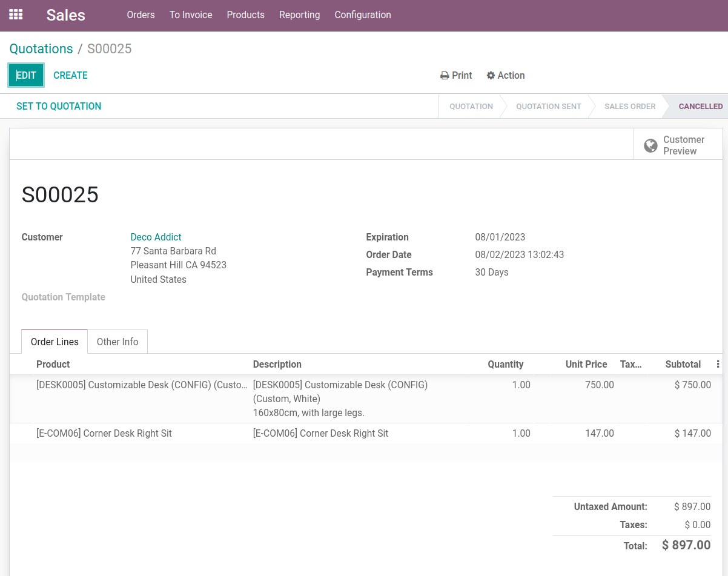Click the globe icon for Customer Preview
The height and width of the screenshot is (576, 728).
[x=650, y=145]
